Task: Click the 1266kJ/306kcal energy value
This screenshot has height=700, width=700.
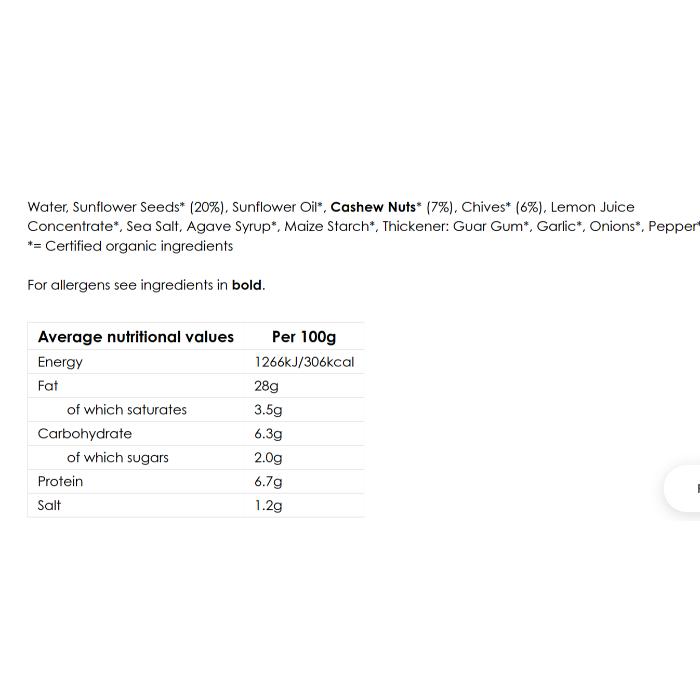Action: (304, 362)
